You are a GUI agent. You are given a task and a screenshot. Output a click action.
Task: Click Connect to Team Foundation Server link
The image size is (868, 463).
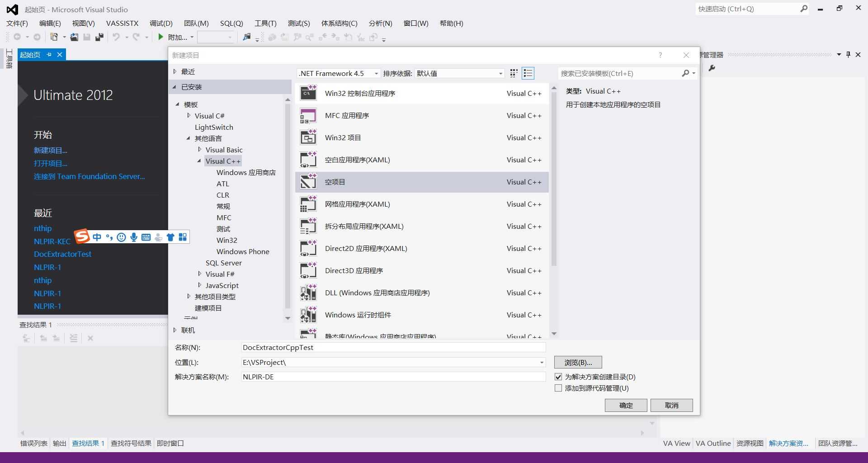pyautogui.click(x=90, y=176)
